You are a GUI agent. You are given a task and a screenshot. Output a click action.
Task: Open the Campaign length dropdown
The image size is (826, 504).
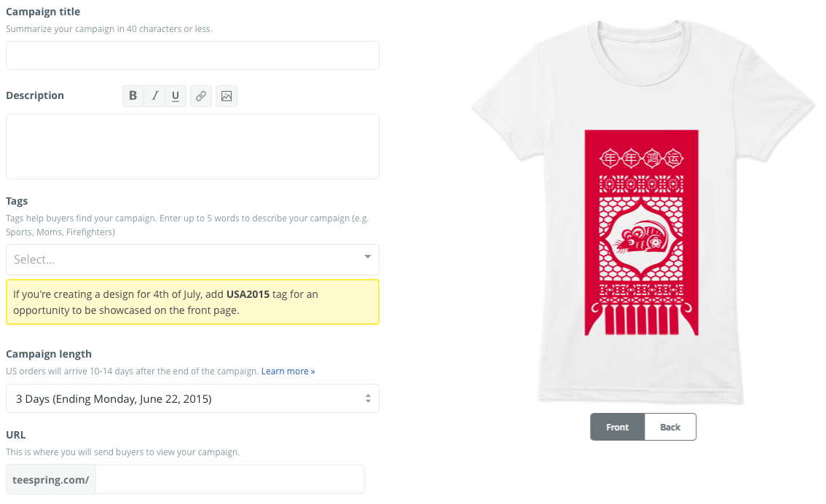click(x=182, y=398)
